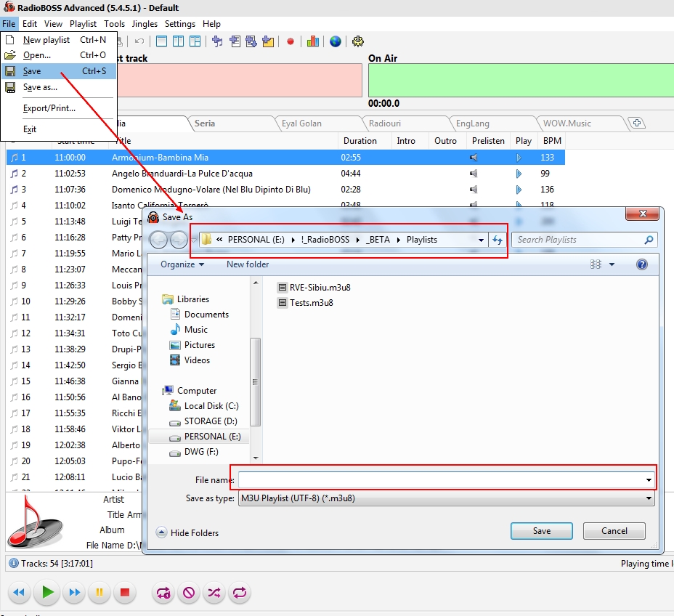The height and width of the screenshot is (616, 674).
Task: Click the arrow after _BETA in path
Action: (x=398, y=240)
